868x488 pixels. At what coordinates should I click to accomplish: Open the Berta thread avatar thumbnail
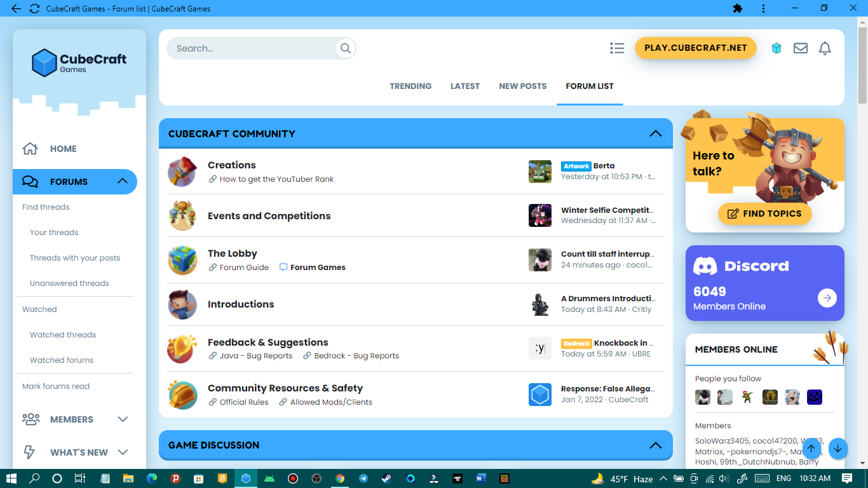tap(540, 172)
